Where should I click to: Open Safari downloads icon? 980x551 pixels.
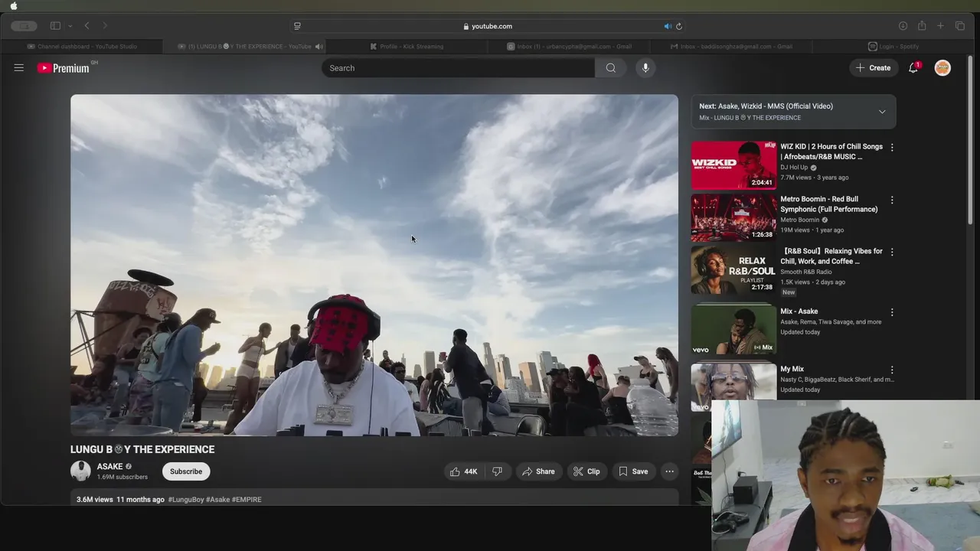point(903,26)
